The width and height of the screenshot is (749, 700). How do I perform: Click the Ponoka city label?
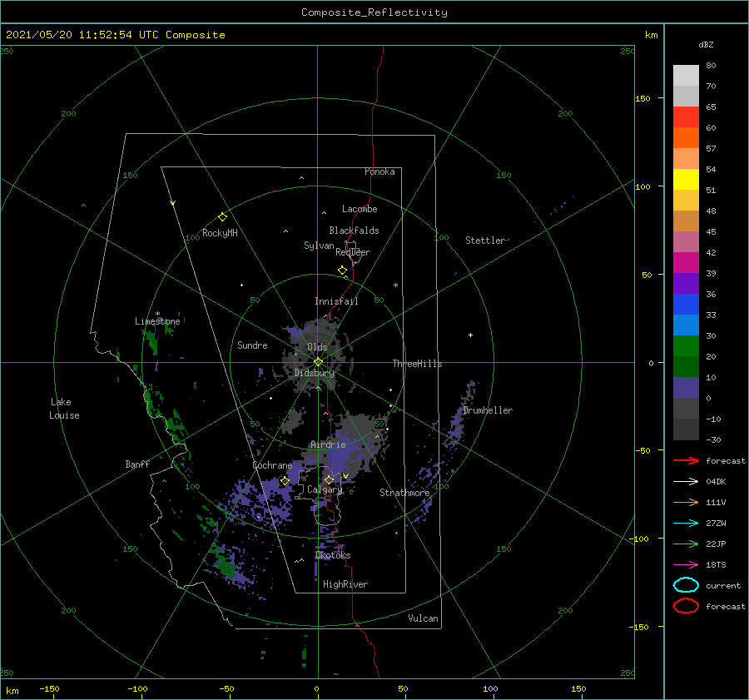pyautogui.click(x=379, y=171)
